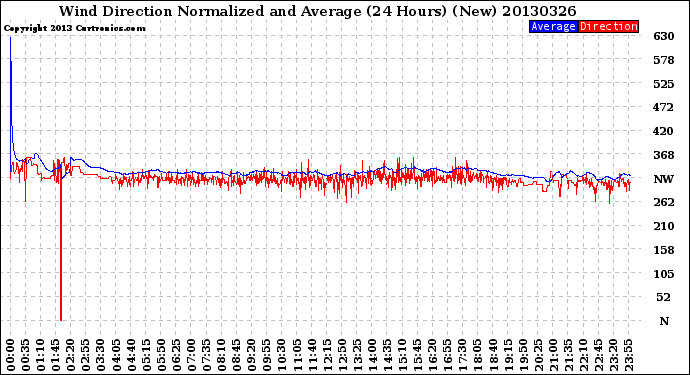The height and width of the screenshot is (375, 690).
Task: Click the 07:00 time label
Action: click(x=191, y=355)
